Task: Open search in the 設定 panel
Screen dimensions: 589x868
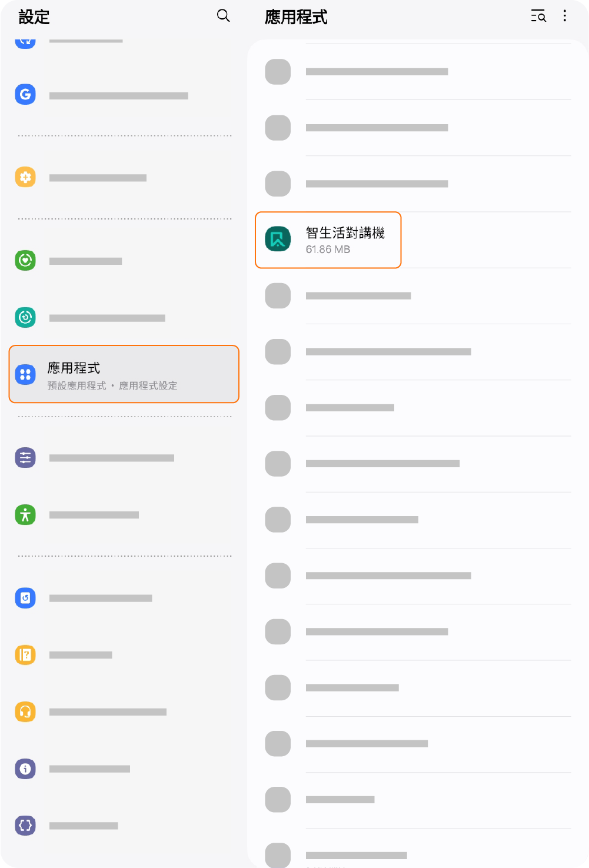Action: pos(223,16)
